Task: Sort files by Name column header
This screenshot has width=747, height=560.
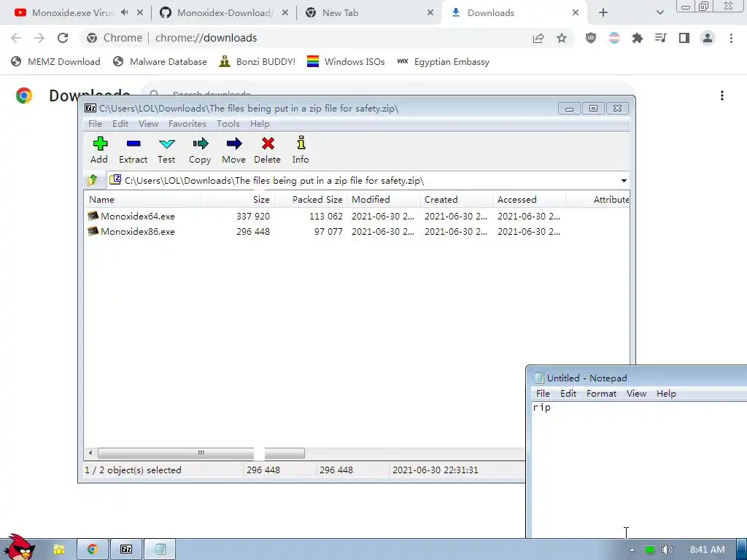Action: (143, 200)
